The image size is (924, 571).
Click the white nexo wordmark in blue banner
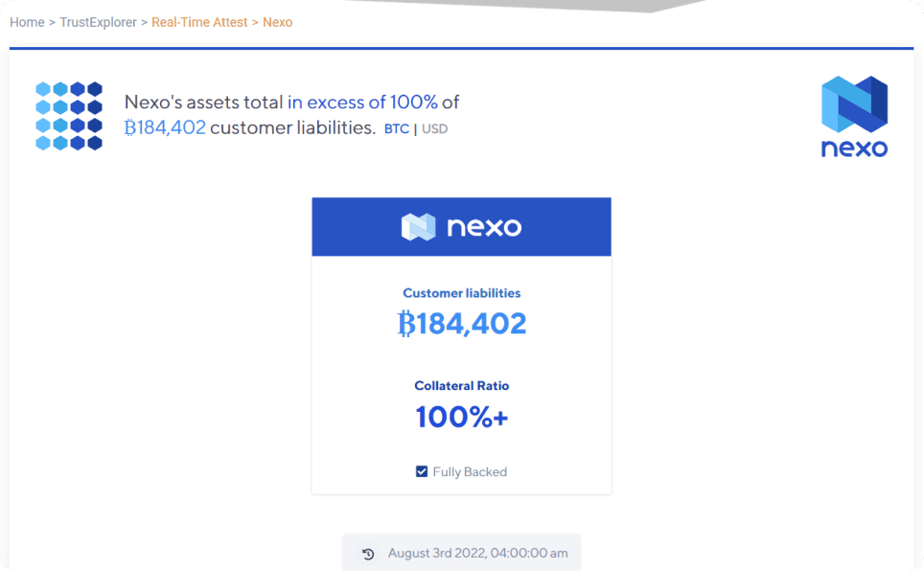coord(484,227)
